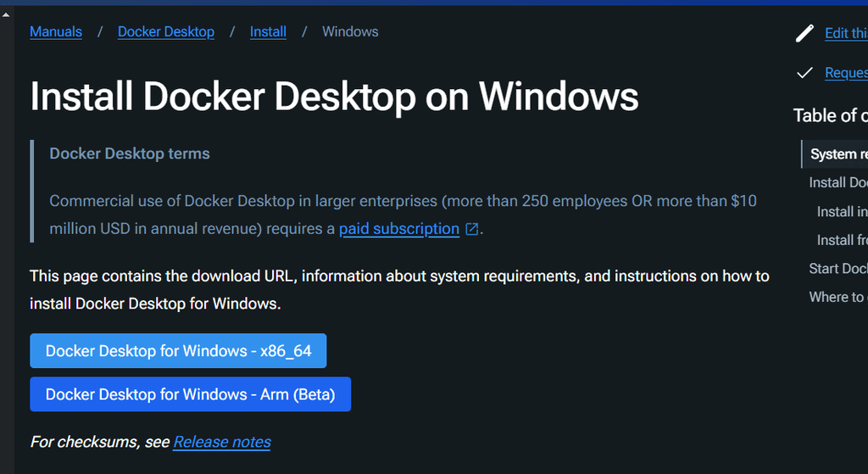Open the Install breadcrumb link
Image resolution: width=868 pixels, height=474 pixels.
(x=268, y=32)
